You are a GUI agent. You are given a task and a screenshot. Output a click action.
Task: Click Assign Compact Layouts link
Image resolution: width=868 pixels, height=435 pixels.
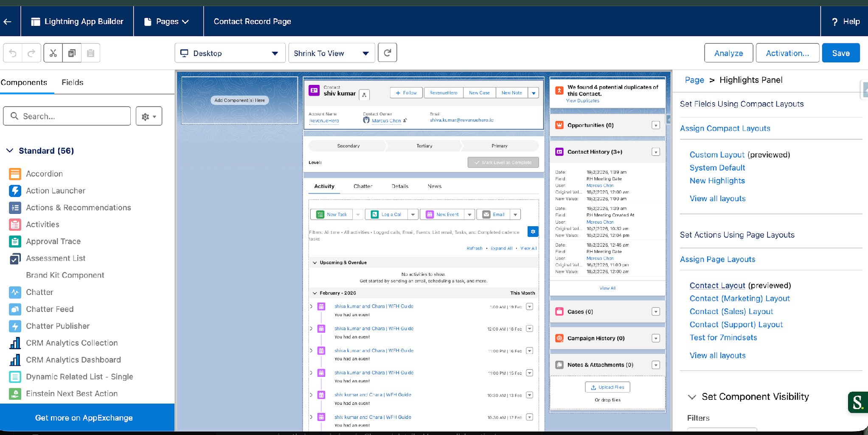[x=725, y=129]
